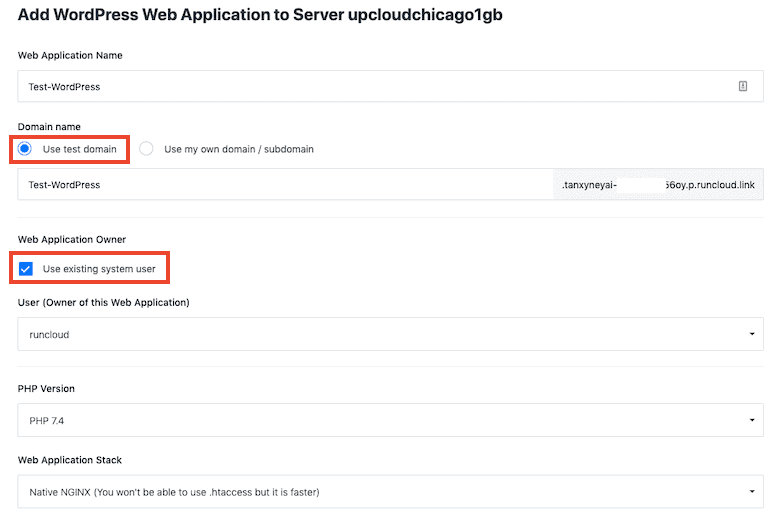This screenshot has width=778, height=516.
Task: Edit the Web Application Name input
Action: click(390, 86)
